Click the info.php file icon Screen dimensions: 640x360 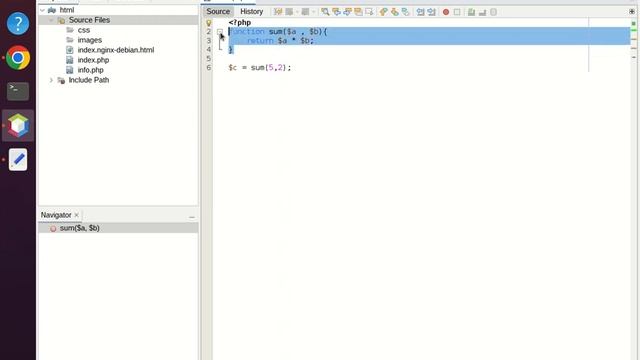pyautogui.click(x=70, y=70)
